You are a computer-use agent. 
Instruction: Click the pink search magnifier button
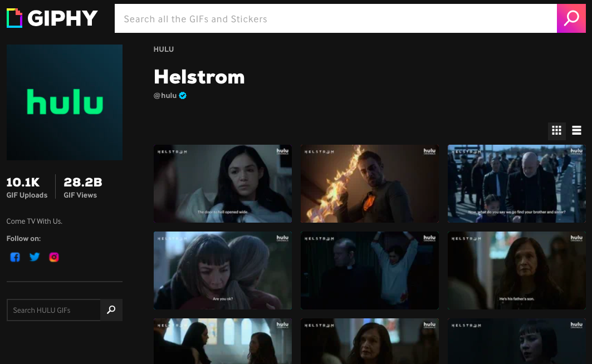(x=571, y=18)
